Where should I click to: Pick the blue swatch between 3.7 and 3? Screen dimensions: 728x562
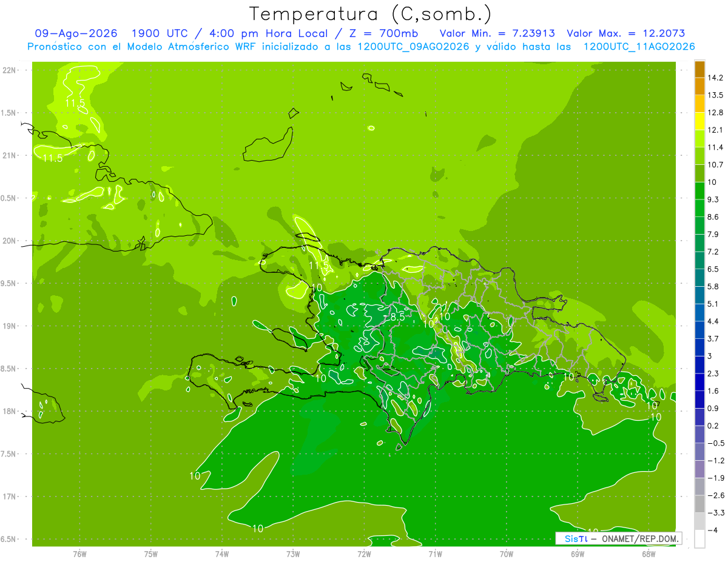[699, 347]
